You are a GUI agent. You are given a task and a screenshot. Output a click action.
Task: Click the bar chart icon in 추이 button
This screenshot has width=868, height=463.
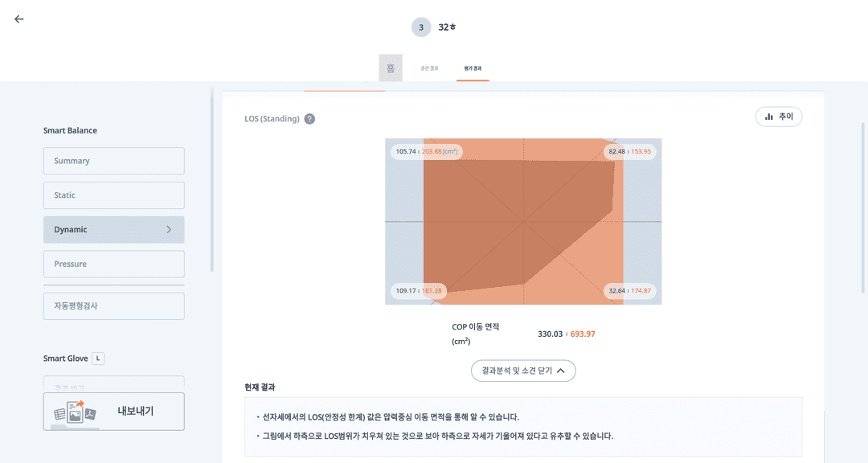point(769,117)
